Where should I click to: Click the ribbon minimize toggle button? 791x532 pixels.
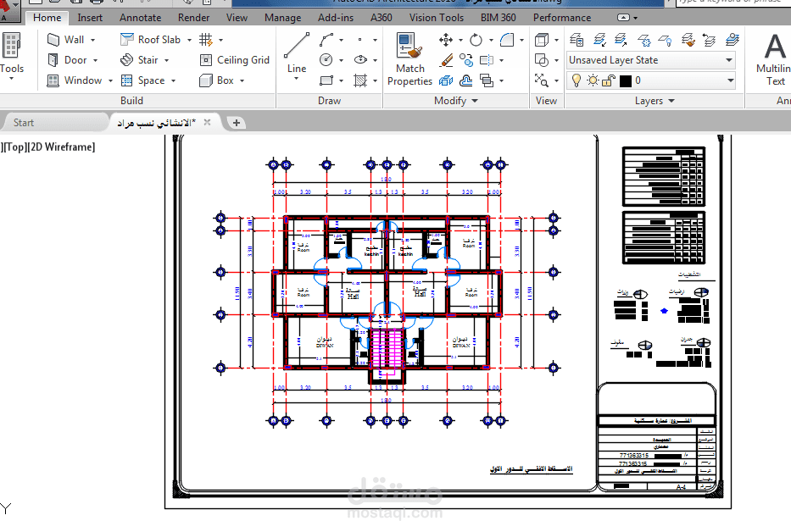(624, 18)
